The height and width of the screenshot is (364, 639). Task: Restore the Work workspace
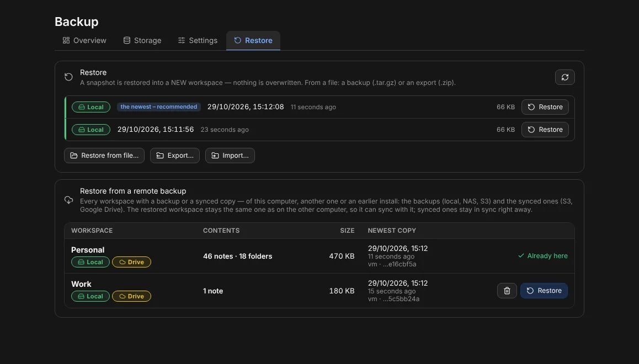click(x=544, y=291)
